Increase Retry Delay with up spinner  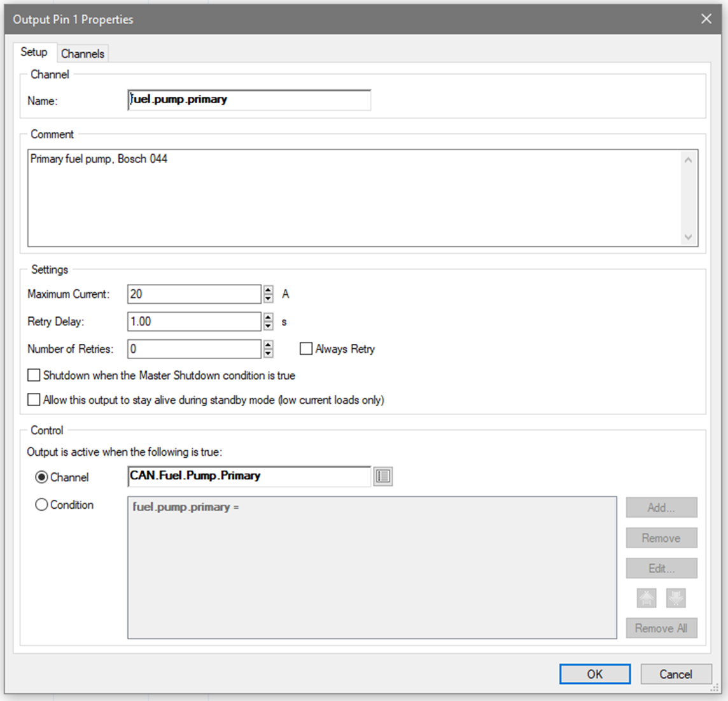point(269,317)
